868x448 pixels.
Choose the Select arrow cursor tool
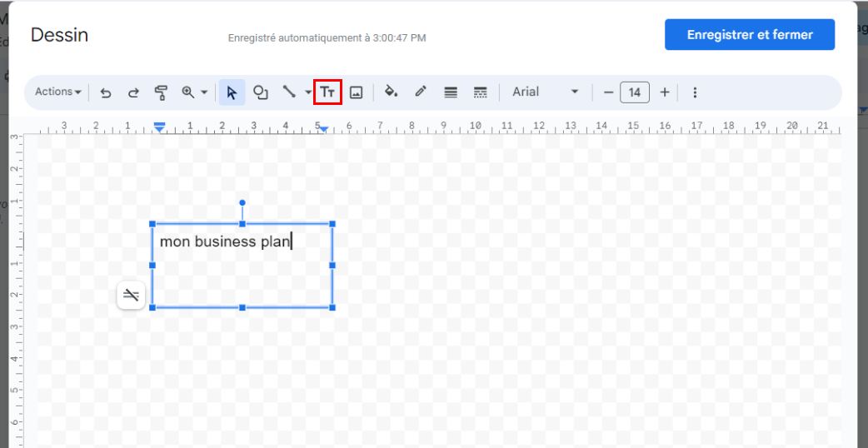[232, 92]
